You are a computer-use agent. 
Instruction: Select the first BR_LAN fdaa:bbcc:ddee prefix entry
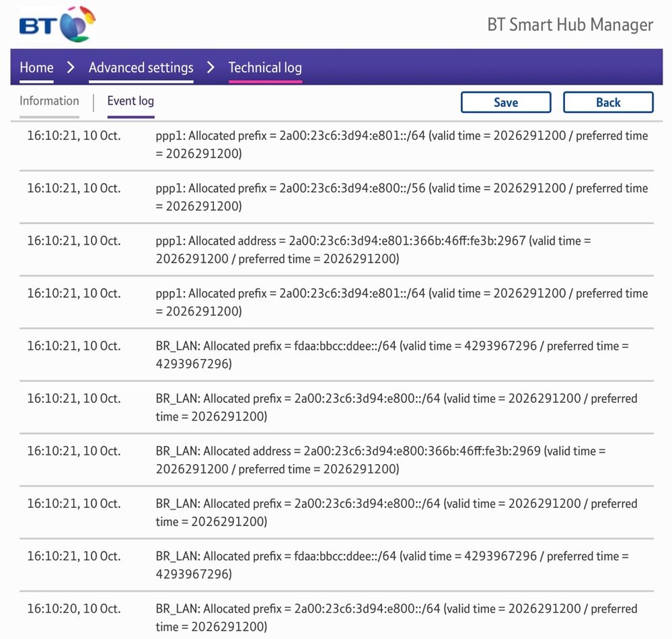point(391,354)
